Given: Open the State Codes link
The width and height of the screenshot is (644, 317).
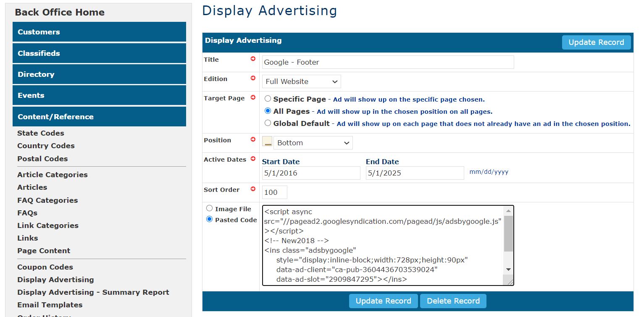Looking at the screenshot, I should [x=41, y=133].
